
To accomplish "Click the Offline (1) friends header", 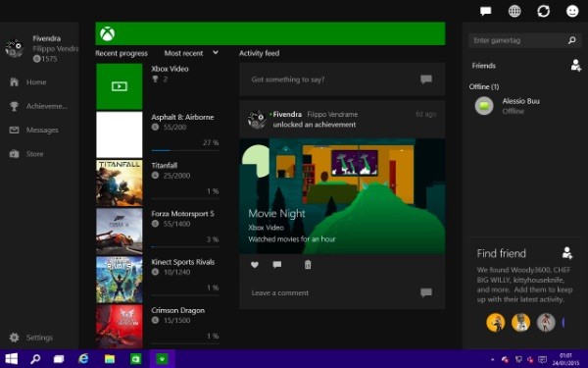I will (484, 86).
